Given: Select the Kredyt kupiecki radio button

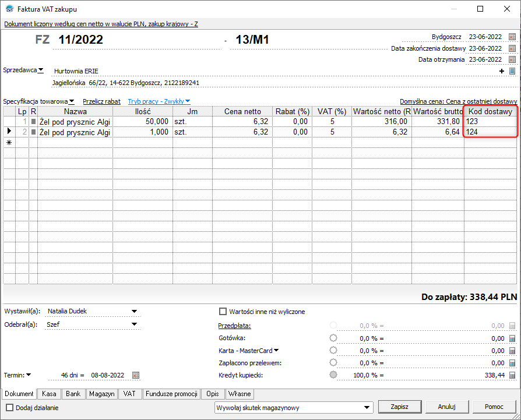Looking at the screenshot, I should click(x=333, y=375).
